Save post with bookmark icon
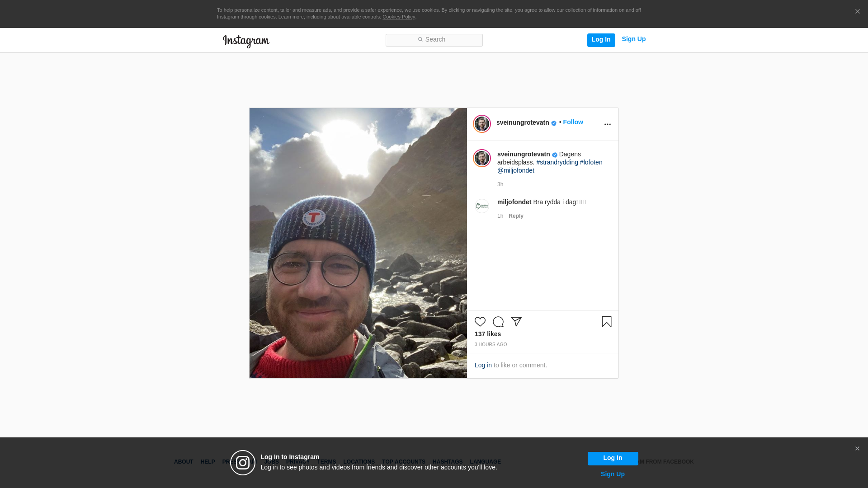868x488 pixels. (x=606, y=322)
